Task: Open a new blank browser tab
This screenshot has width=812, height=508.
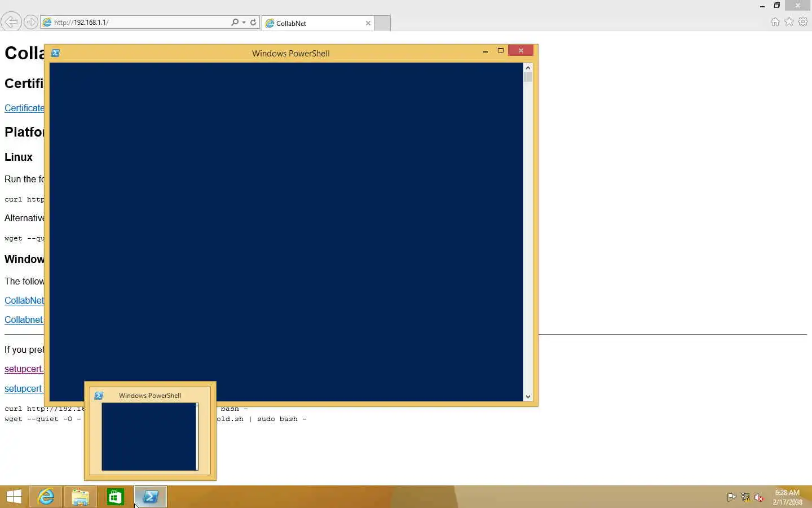Action: [x=382, y=23]
